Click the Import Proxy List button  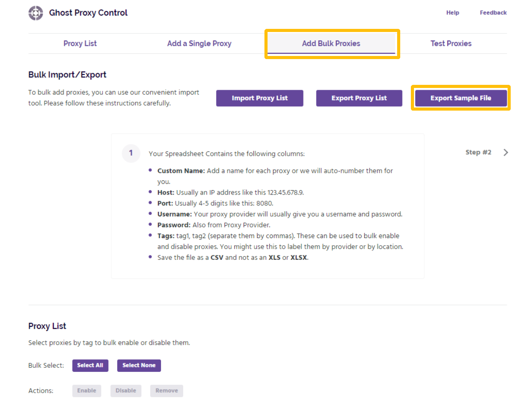pyautogui.click(x=260, y=98)
